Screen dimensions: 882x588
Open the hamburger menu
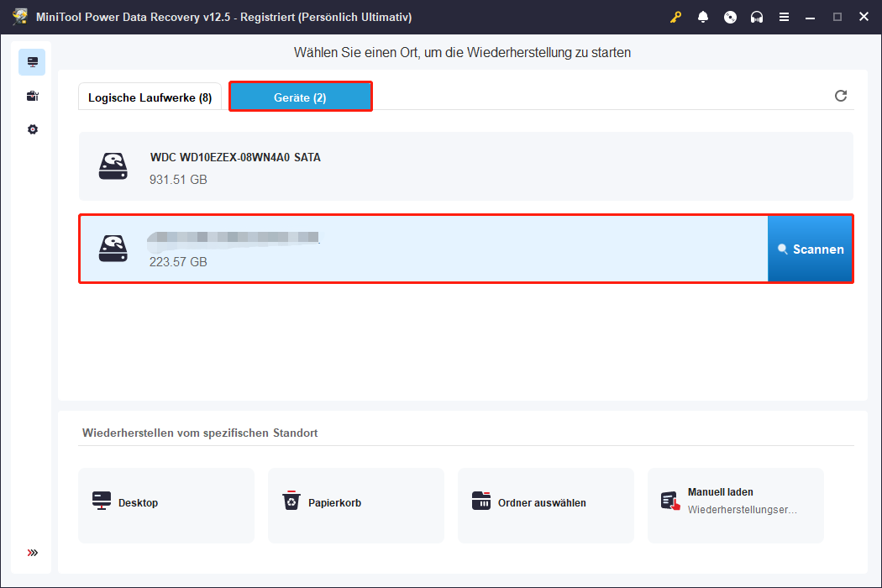pos(784,17)
